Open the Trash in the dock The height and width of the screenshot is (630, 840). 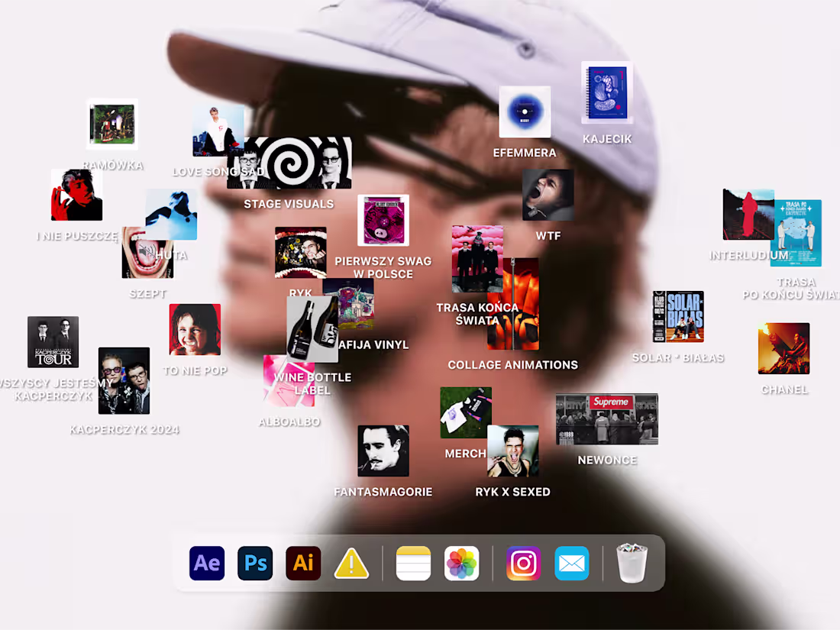point(632,563)
